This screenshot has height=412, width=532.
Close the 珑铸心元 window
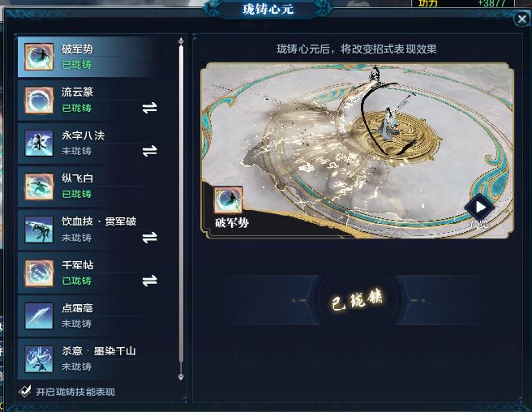point(522,19)
